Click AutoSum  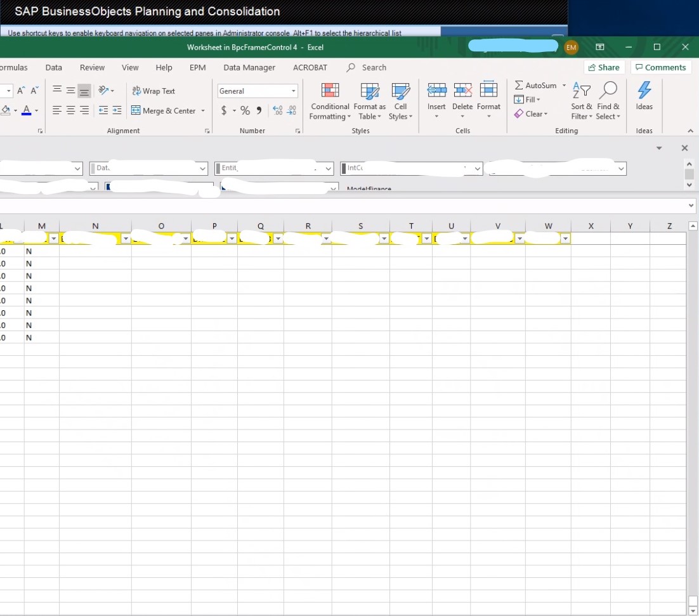click(x=536, y=85)
